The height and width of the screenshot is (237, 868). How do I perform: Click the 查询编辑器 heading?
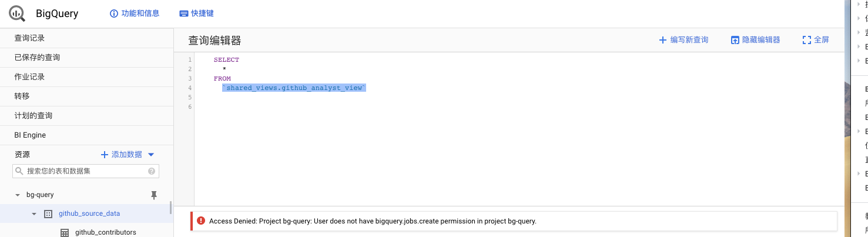click(x=215, y=41)
